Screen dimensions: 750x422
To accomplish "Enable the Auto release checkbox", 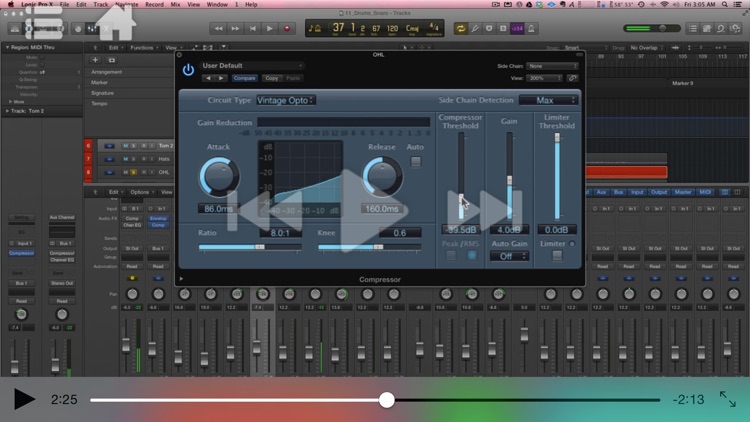I will [x=416, y=162].
